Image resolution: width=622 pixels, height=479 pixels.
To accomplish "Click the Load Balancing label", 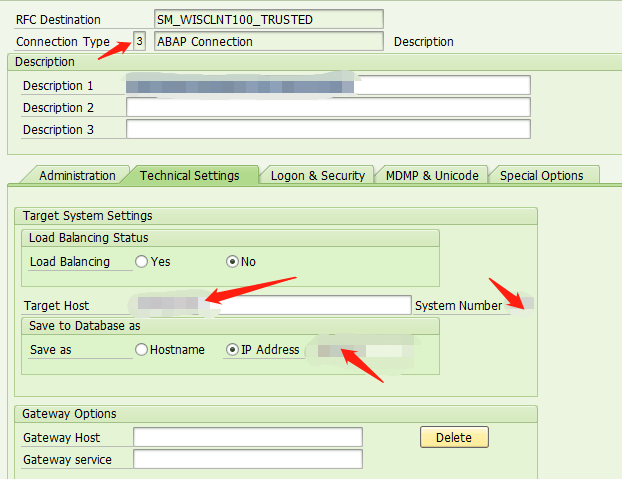I will (70, 262).
